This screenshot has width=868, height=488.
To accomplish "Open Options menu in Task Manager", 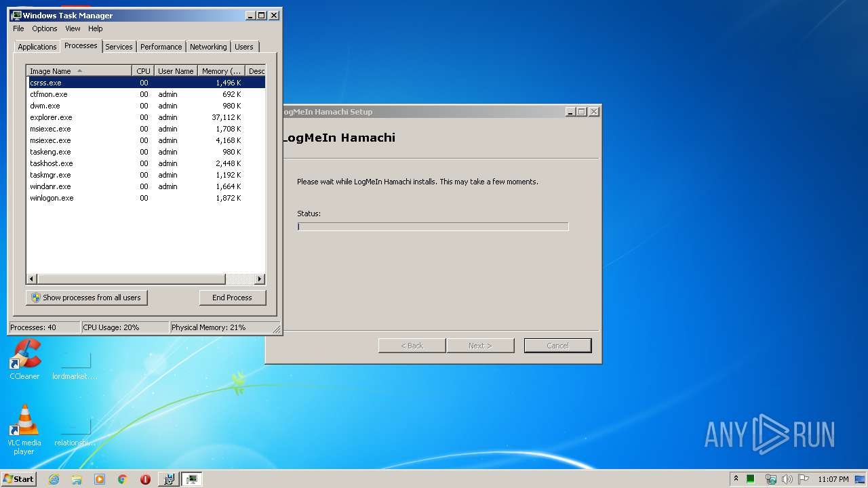I will coord(45,28).
